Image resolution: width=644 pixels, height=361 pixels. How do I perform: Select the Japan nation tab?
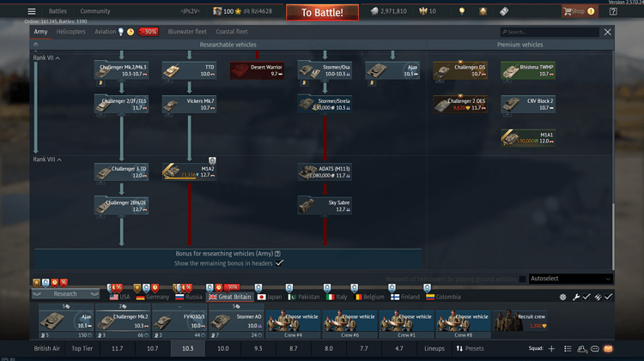click(x=270, y=297)
